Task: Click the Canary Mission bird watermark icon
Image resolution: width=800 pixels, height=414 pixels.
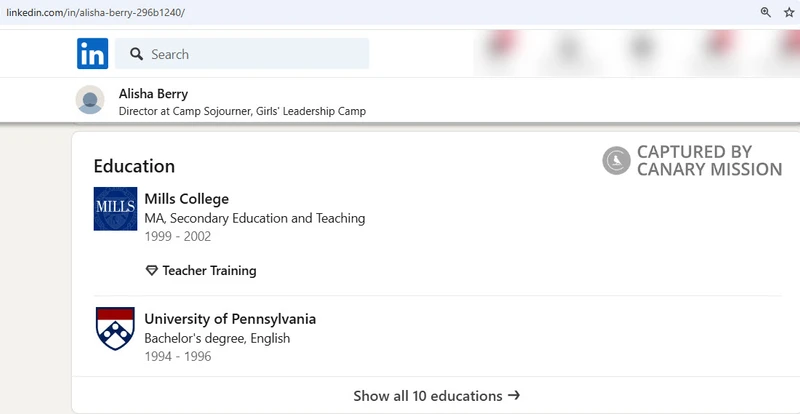Action: pos(616,160)
